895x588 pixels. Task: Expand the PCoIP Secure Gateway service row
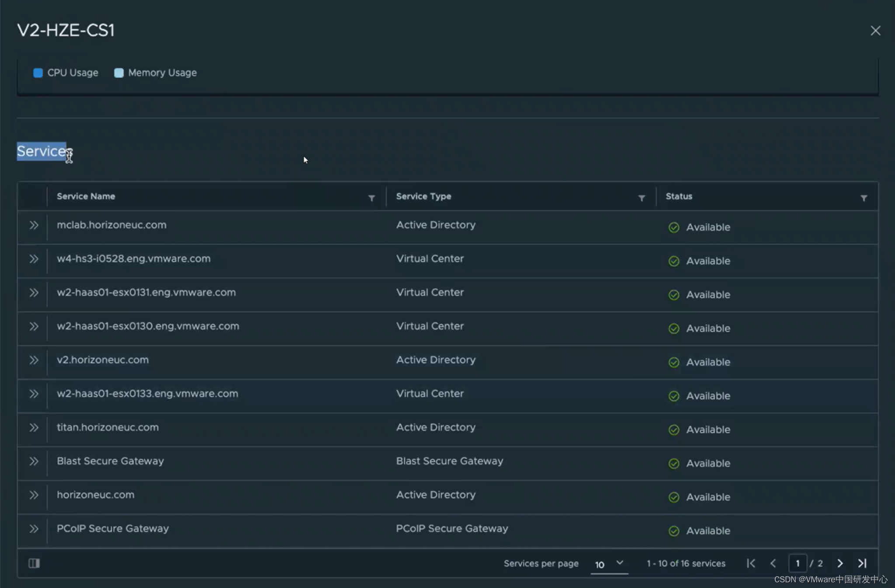point(34,529)
